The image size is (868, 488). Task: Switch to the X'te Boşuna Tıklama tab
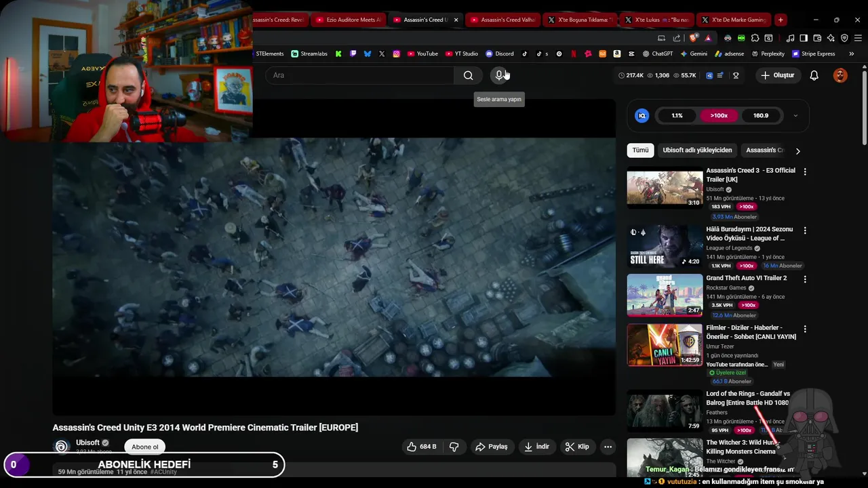click(x=580, y=20)
